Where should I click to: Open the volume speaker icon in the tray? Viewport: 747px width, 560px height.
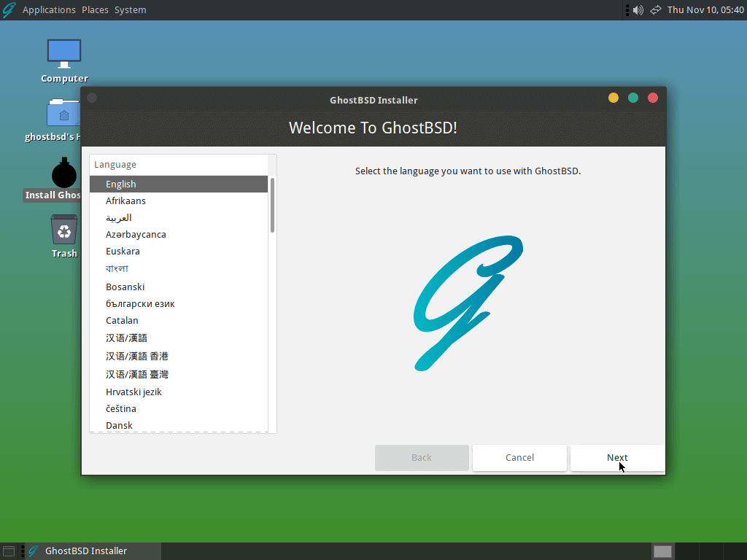click(x=638, y=10)
